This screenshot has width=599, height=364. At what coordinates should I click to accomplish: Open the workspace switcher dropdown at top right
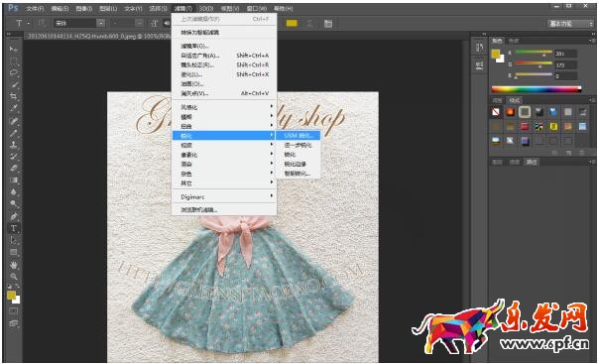click(570, 24)
